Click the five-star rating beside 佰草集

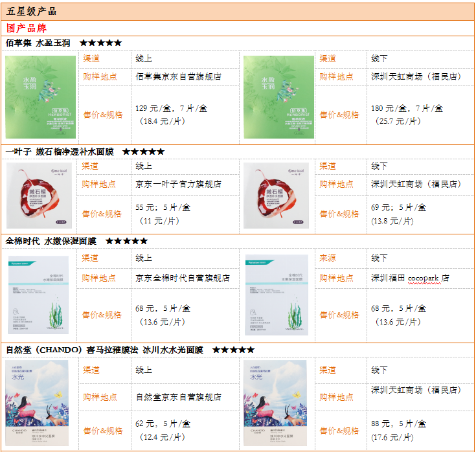(101, 43)
